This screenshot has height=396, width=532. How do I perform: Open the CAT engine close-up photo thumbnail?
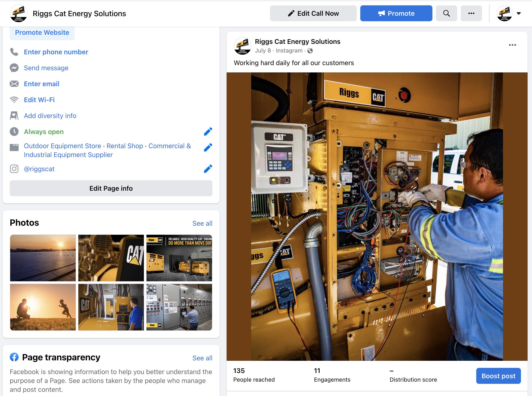pyautogui.click(x=111, y=258)
